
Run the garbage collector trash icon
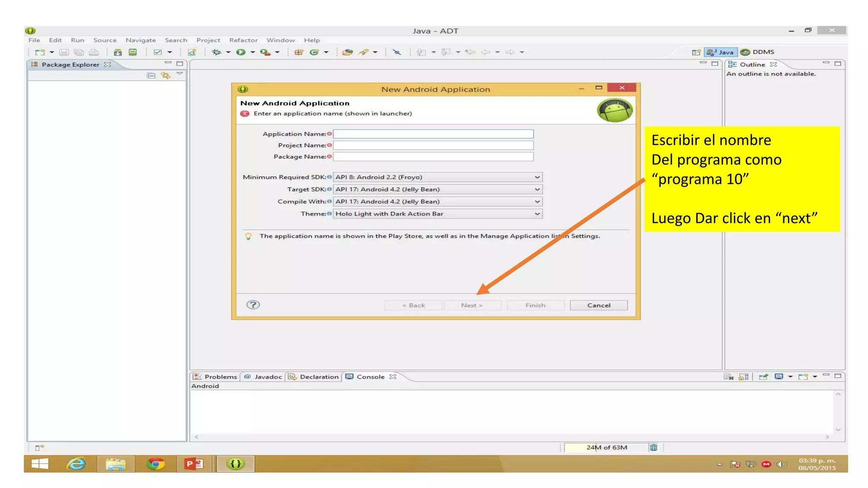653,447
